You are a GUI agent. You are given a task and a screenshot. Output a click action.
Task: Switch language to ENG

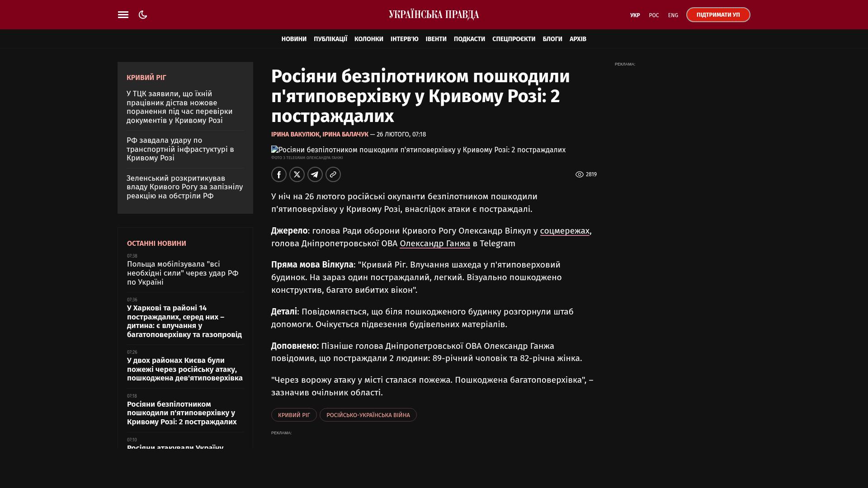tap(673, 15)
